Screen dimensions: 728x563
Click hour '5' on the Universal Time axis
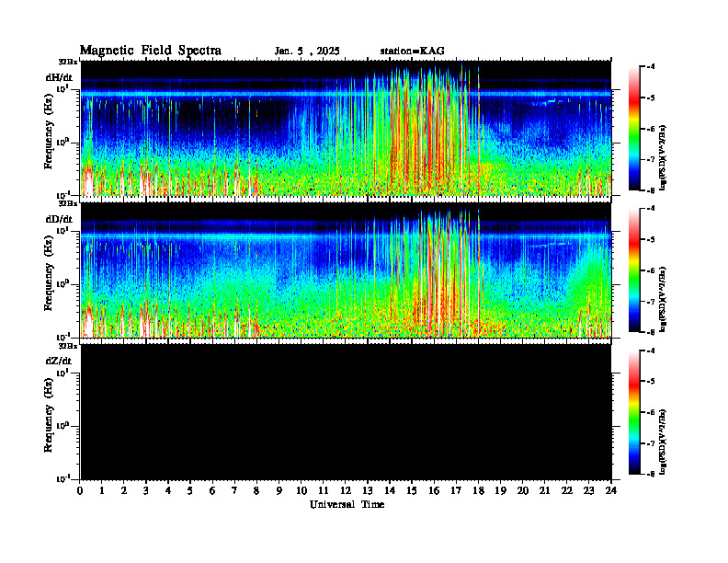tap(190, 491)
